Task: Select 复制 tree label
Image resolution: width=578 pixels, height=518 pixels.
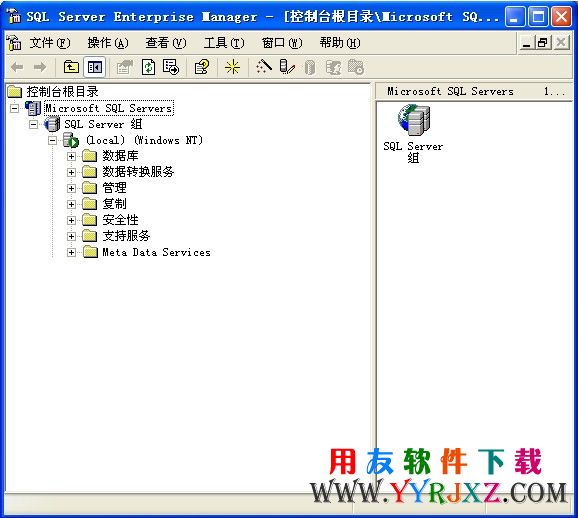Action: point(114,204)
